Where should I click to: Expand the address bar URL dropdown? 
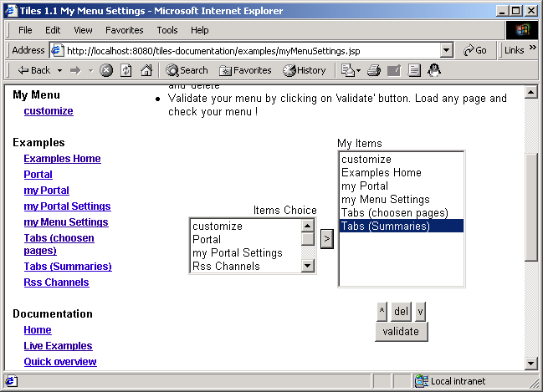pos(447,51)
